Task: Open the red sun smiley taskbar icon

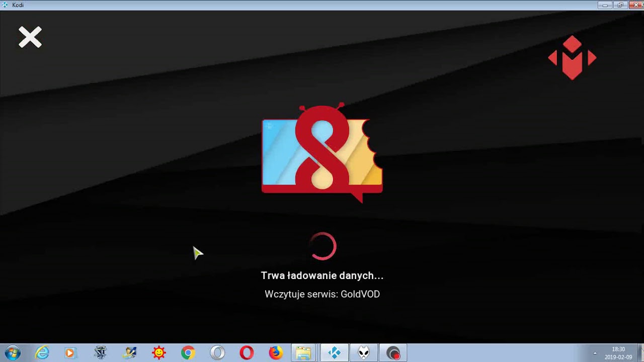Action: [159, 353]
